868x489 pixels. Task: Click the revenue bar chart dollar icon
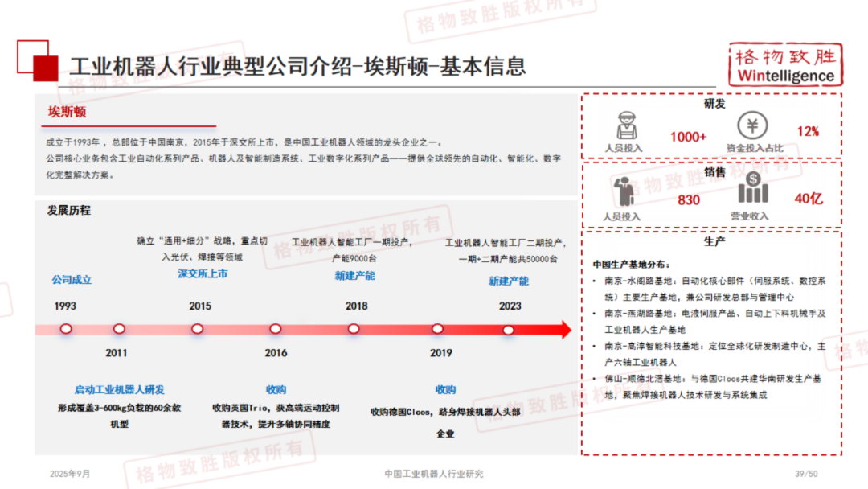tap(753, 187)
